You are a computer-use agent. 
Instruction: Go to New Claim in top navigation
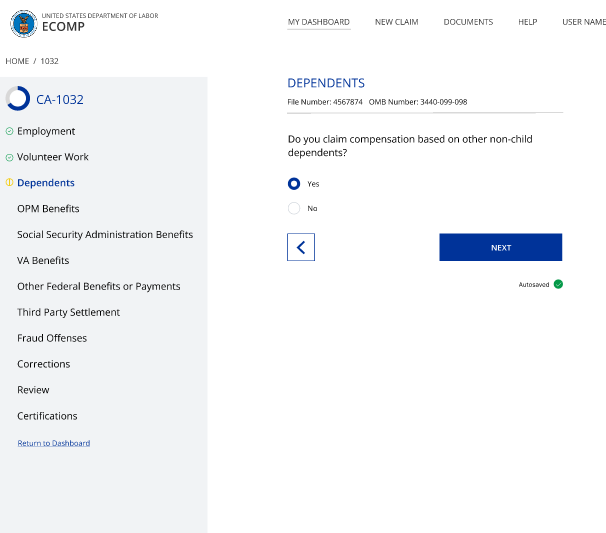(397, 22)
